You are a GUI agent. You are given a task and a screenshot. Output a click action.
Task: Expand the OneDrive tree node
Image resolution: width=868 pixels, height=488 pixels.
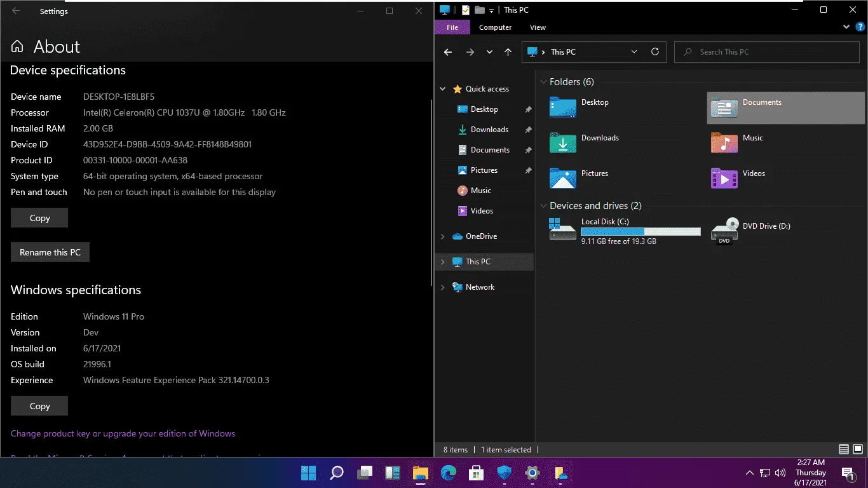(443, 236)
